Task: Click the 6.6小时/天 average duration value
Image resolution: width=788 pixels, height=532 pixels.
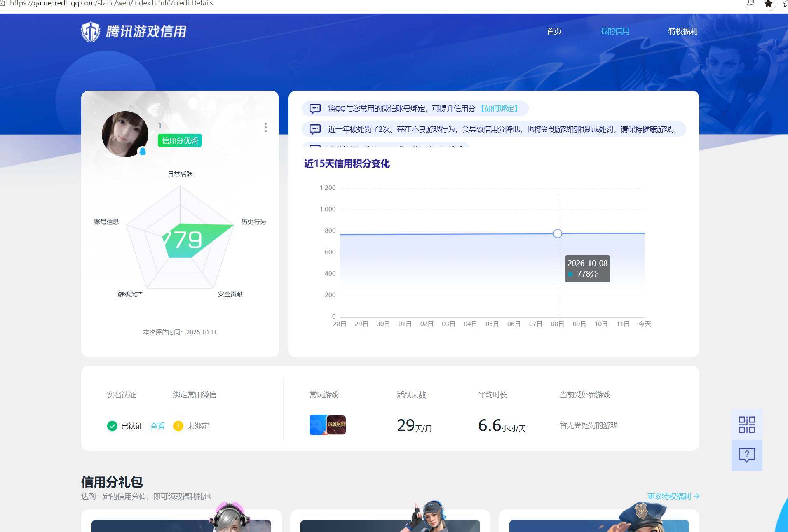Action: (x=502, y=426)
